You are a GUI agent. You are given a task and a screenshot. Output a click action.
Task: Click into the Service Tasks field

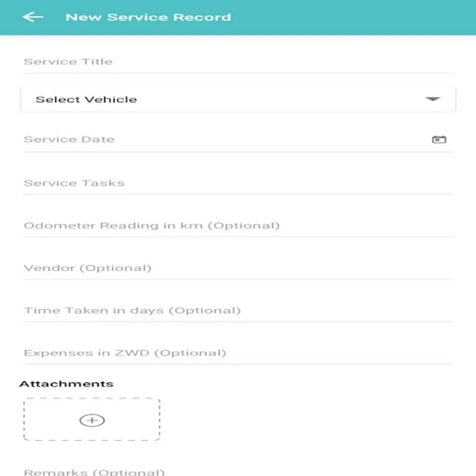click(238, 183)
